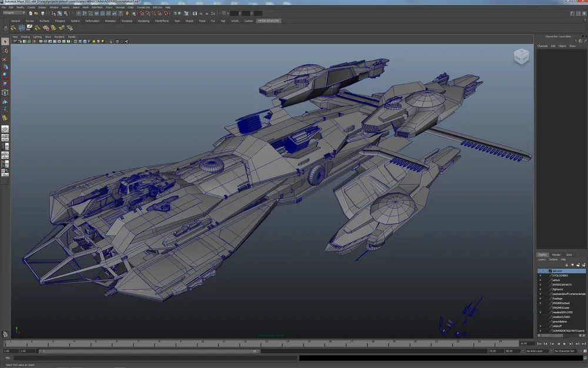
Task: Open the Shading panel menu
Action: click(25, 37)
